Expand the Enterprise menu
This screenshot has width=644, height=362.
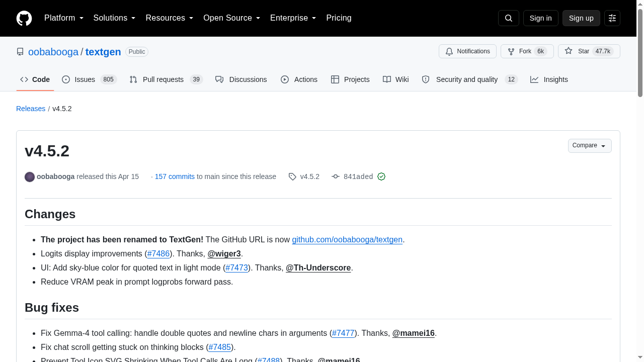[293, 18]
